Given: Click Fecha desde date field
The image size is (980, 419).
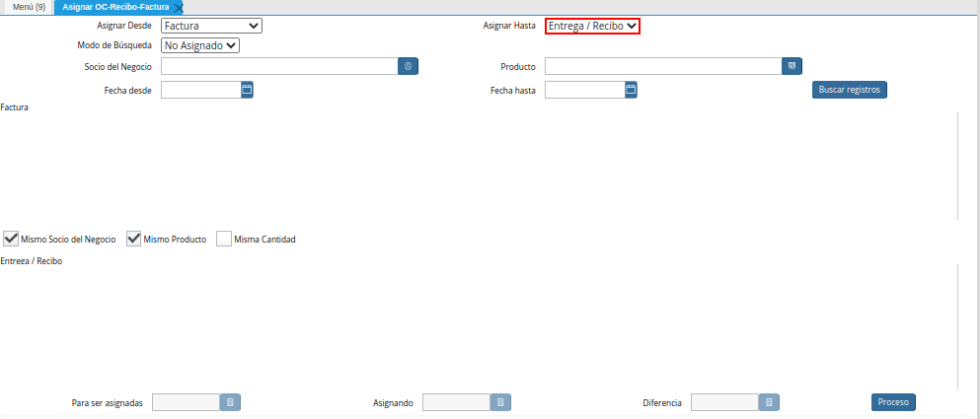Looking at the screenshot, I should click(x=201, y=90).
